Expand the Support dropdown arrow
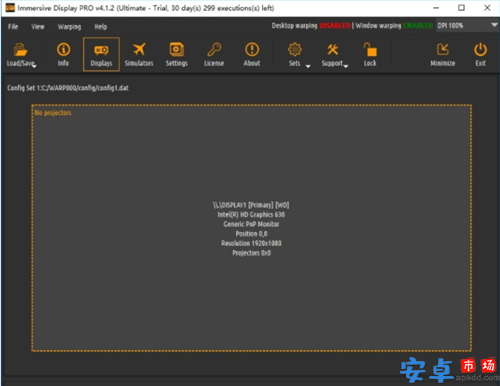The height and width of the screenshot is (386, 500). pos(346,66)
